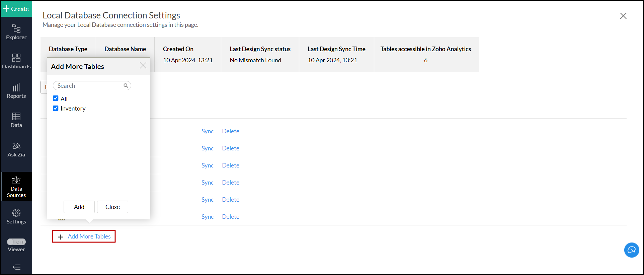
Task: Toggle the Viewer mode switch
Action: (x=16, y=242)
